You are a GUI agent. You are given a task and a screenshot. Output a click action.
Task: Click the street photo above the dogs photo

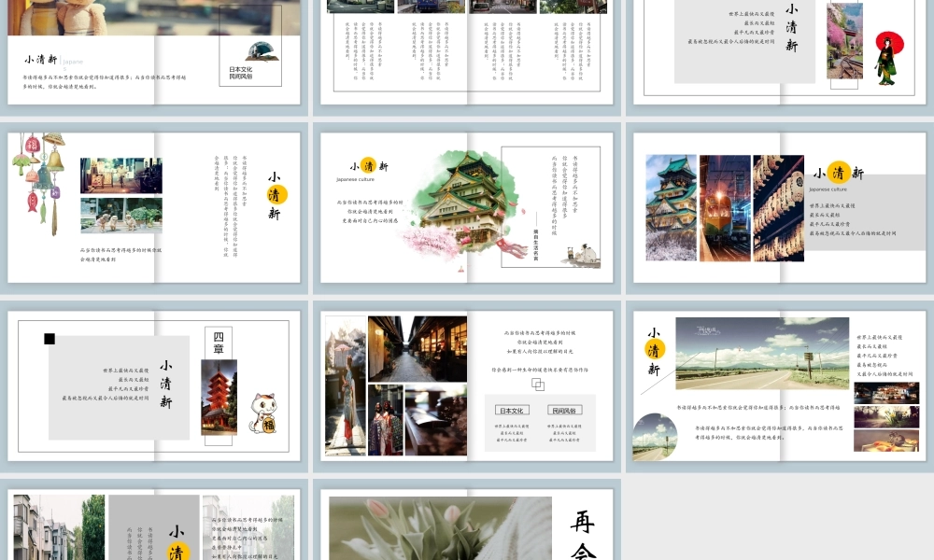point(120,175)
